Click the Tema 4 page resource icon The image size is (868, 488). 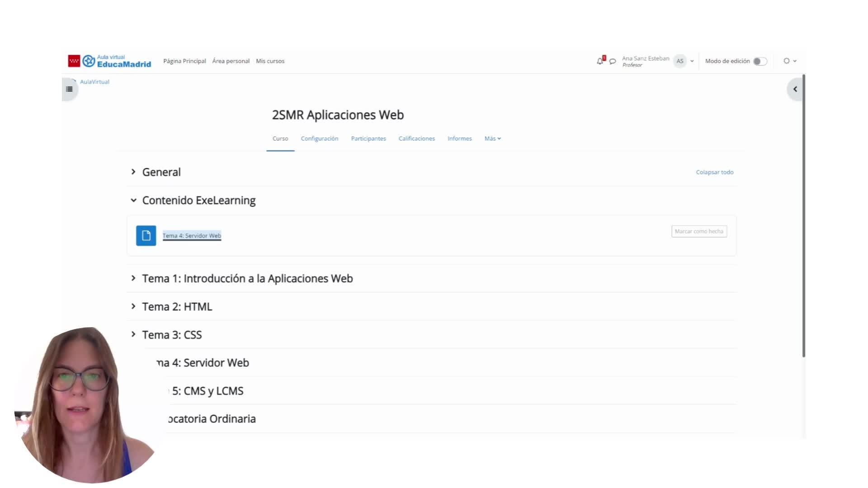(x=146, y=235)
